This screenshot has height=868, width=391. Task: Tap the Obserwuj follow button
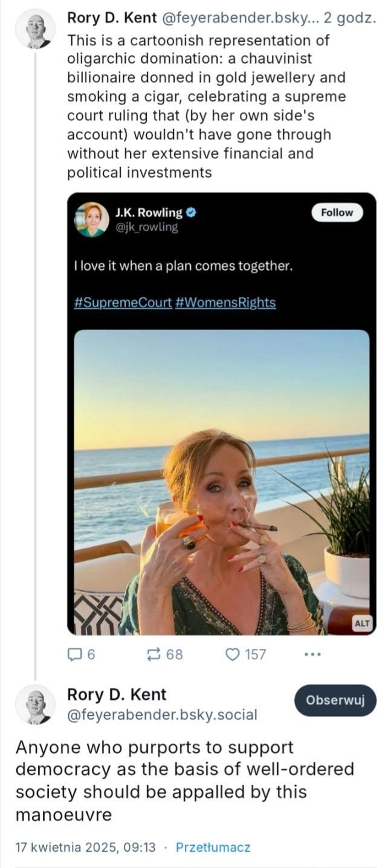(335, 700)
